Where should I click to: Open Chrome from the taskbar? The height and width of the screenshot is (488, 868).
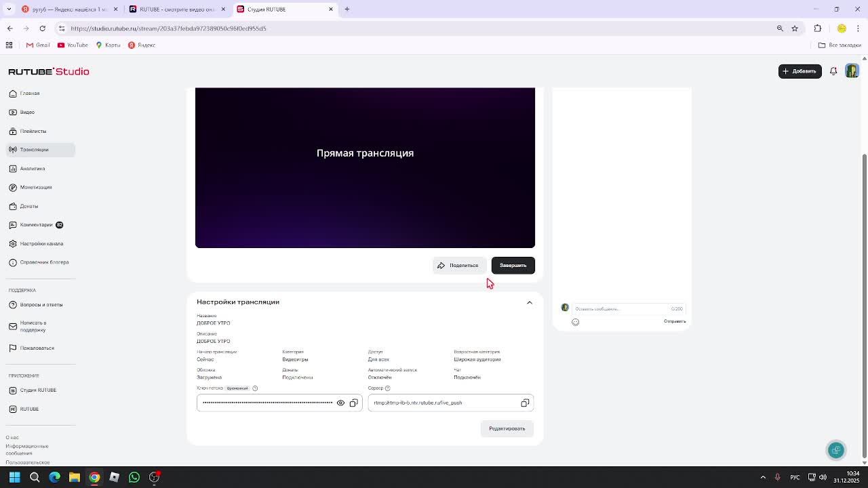click(x=94, y=477)
